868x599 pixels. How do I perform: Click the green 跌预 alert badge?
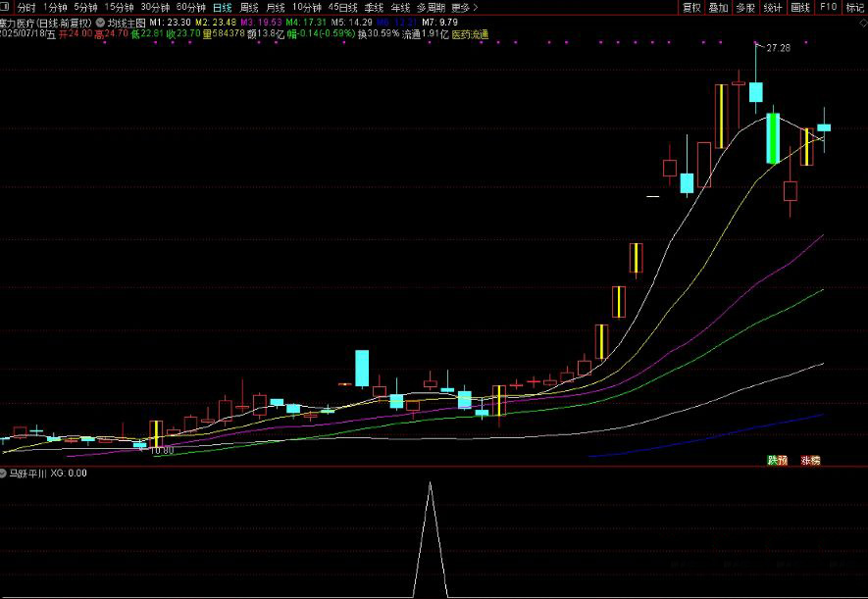click(x=777, y=460)
